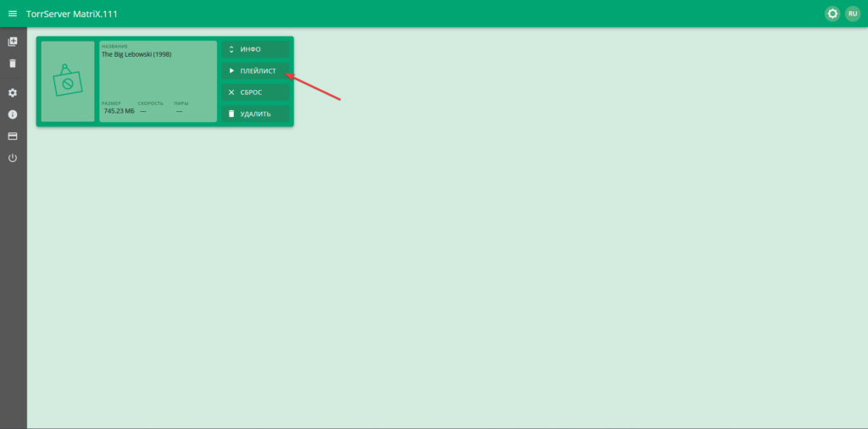This screenshot has height=429, width=868.
Task: Open the about info icon in sidebar
Action: point(13,114)
